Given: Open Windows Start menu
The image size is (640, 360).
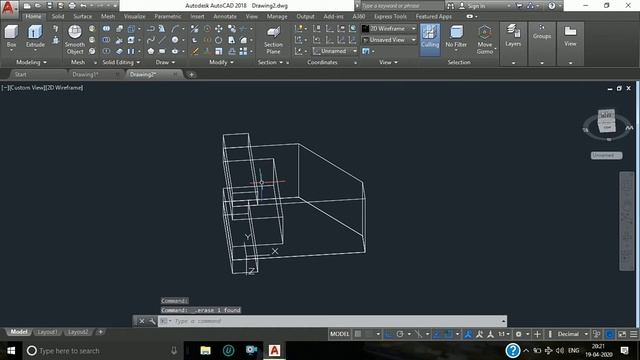Looking at the screenshot, I should pos(11,351).
